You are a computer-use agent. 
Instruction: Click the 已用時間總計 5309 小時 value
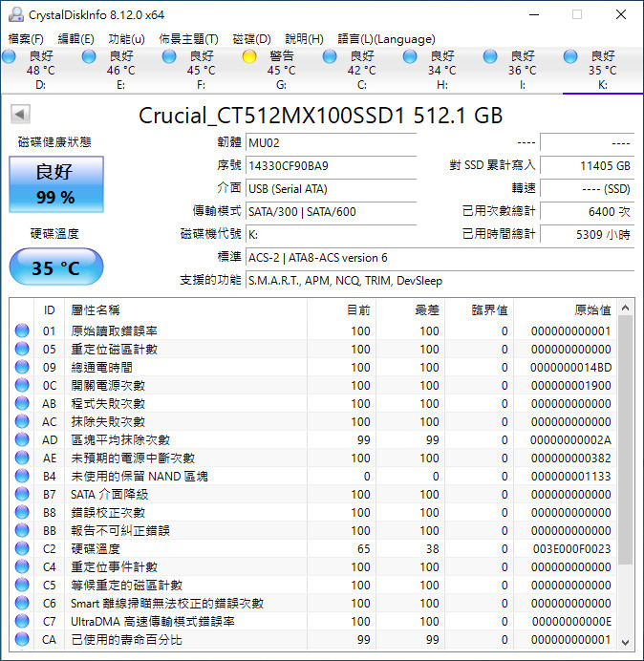pyautogui.click(x=587, y=234)
